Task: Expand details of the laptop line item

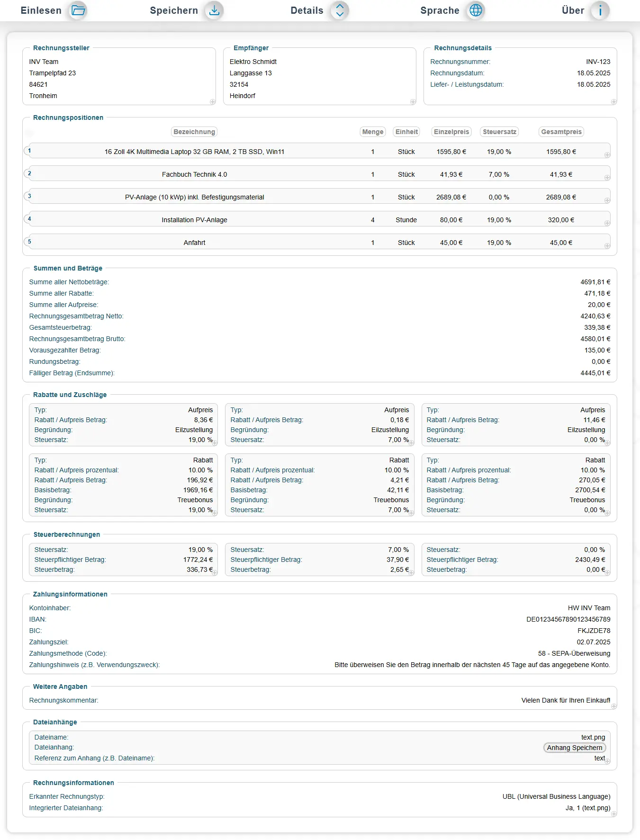Action: (x=607, y=155)
